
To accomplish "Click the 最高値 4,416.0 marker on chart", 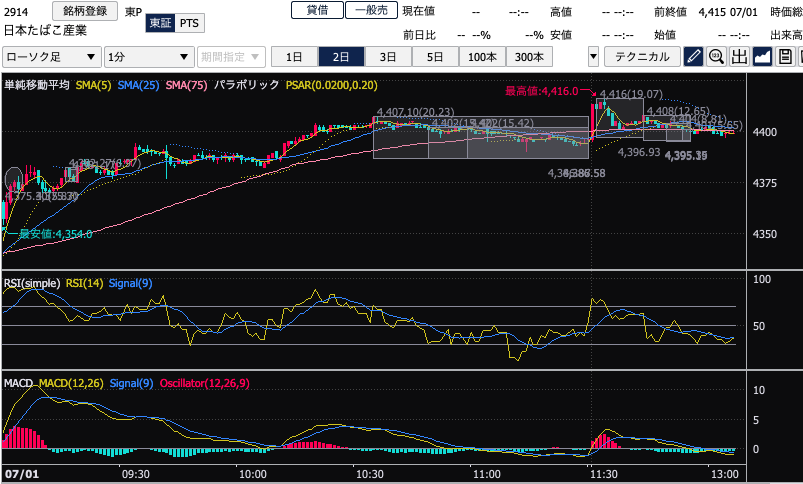I will coord(542,91).
